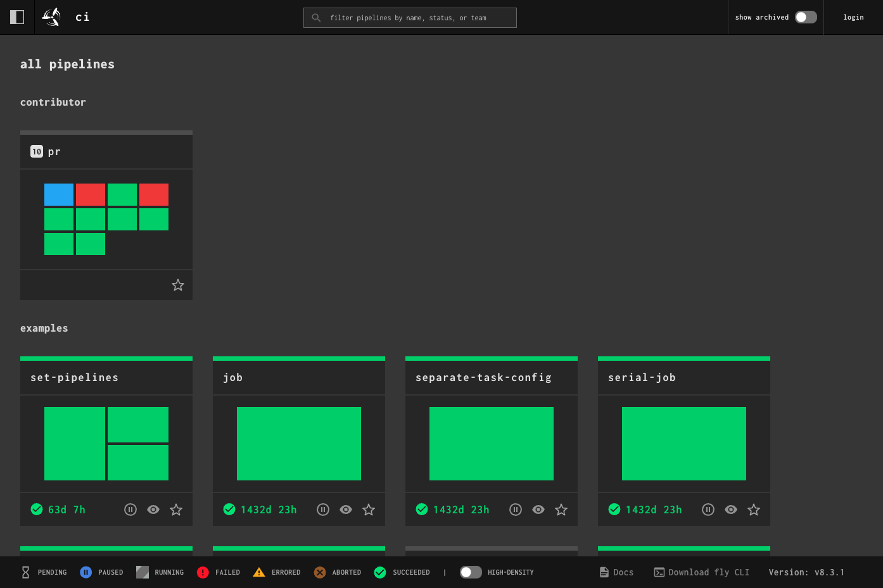The image size is (883, 588).
Task: Open the Concourse logo home link
Action: (x=51, y=17)
